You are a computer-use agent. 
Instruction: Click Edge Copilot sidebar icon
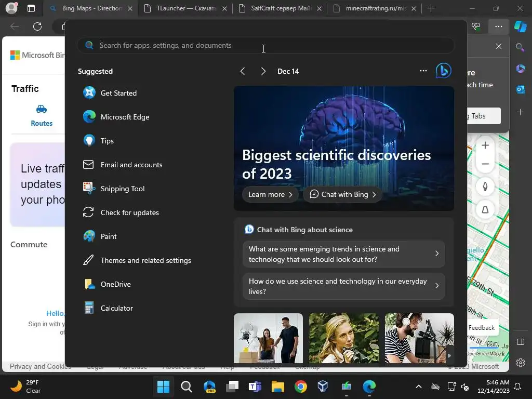[521, 26]
